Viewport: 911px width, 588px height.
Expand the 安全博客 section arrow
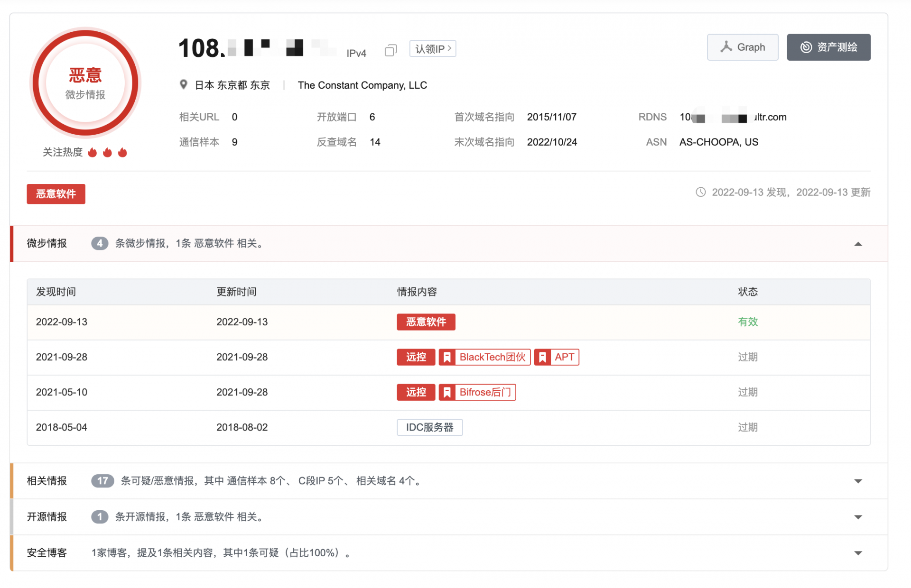pyautogui.click(x=858, y=553)
